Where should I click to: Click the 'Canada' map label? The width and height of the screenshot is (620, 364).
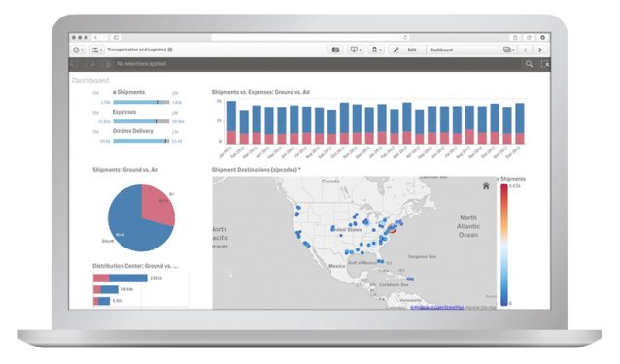click(x=330, y=182)
